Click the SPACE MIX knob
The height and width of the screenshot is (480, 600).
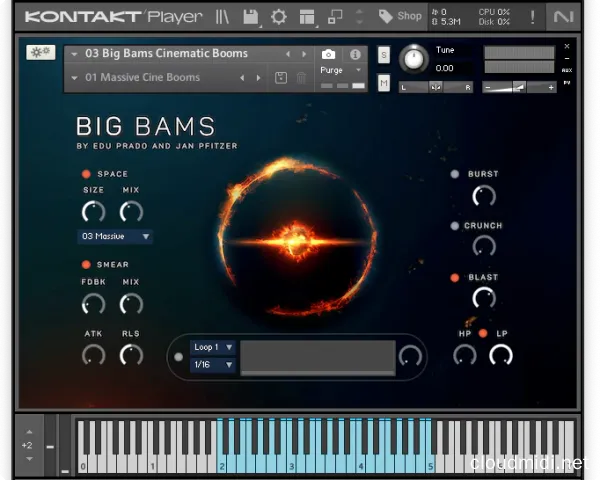point(131,211)
